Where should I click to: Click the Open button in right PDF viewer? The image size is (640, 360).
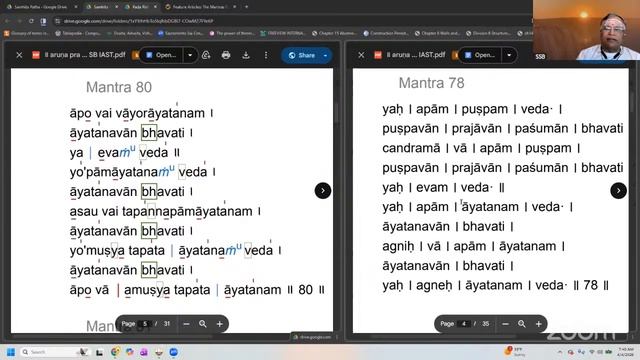480,55
